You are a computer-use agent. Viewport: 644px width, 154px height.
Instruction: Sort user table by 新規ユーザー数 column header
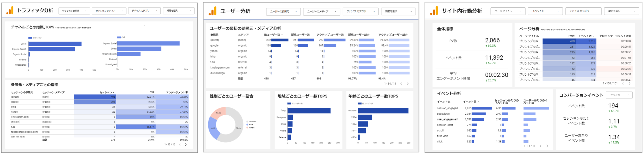300,35
